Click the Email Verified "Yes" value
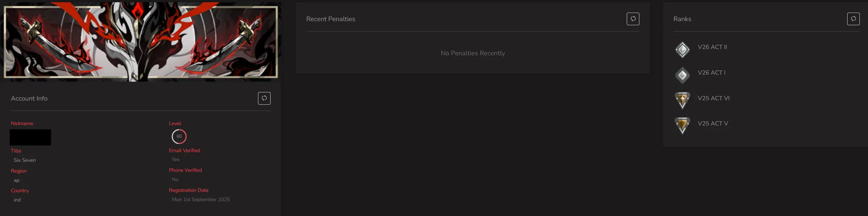The image size is (868, 216). pos(175,160)
